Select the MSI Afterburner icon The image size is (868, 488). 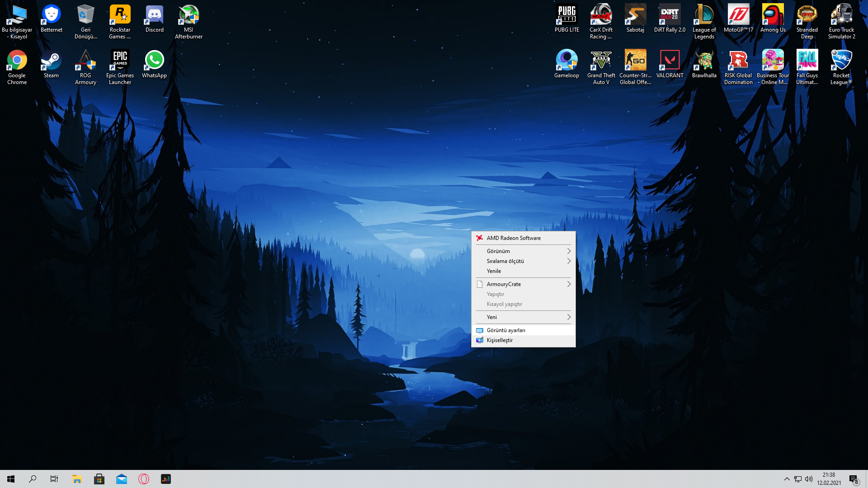pyautogui.click(x=189, y=22)
